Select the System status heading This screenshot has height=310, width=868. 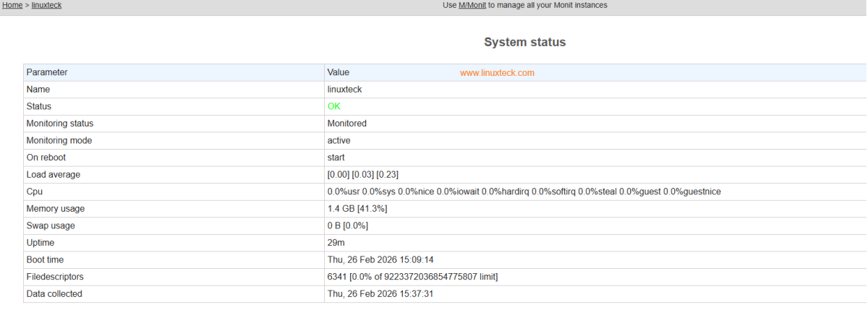[524, 42]
